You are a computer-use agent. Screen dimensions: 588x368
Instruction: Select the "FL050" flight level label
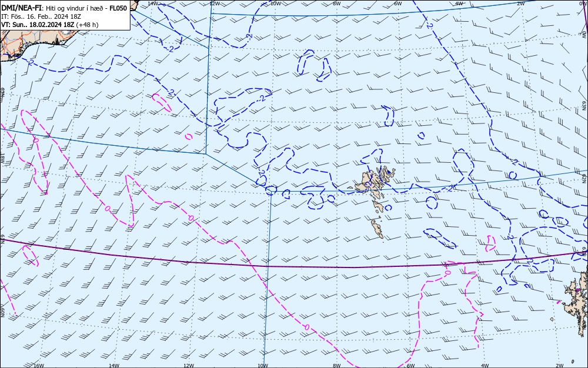[118, 8]
